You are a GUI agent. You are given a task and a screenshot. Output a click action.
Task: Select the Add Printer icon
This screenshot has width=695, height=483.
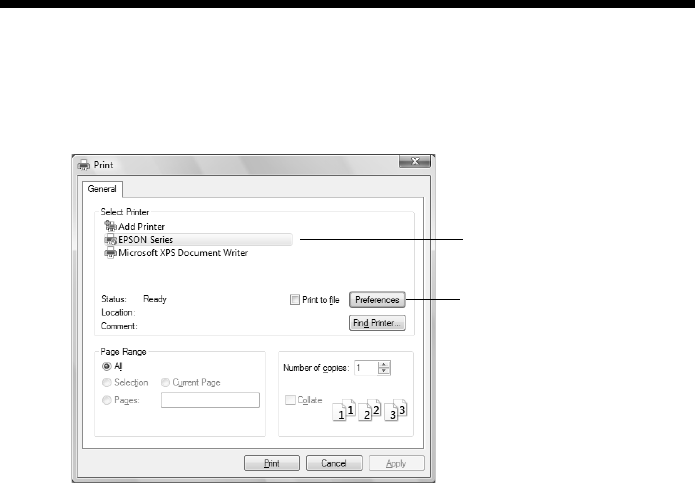(x=110, y=226)
